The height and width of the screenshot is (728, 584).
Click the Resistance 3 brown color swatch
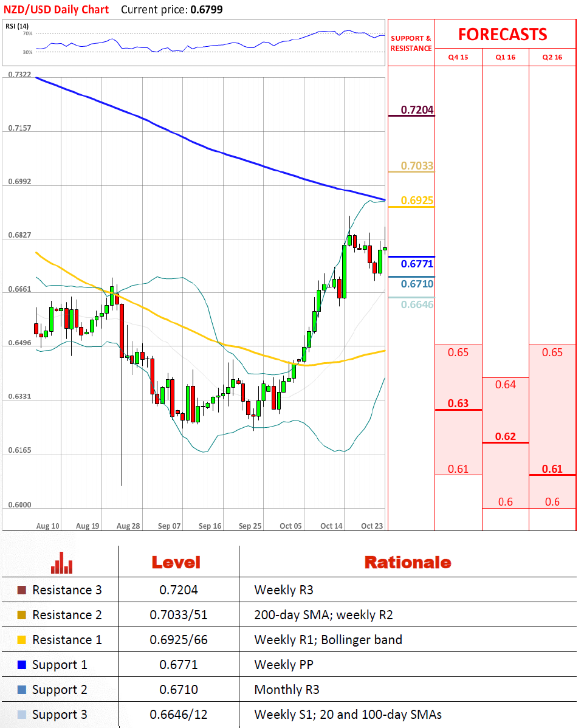coord(21,590)
